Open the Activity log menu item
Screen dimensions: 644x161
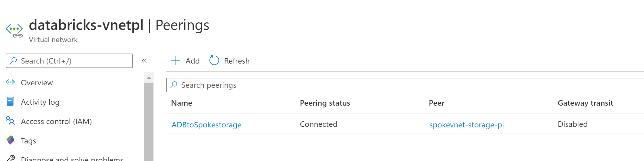coord(40,102)
